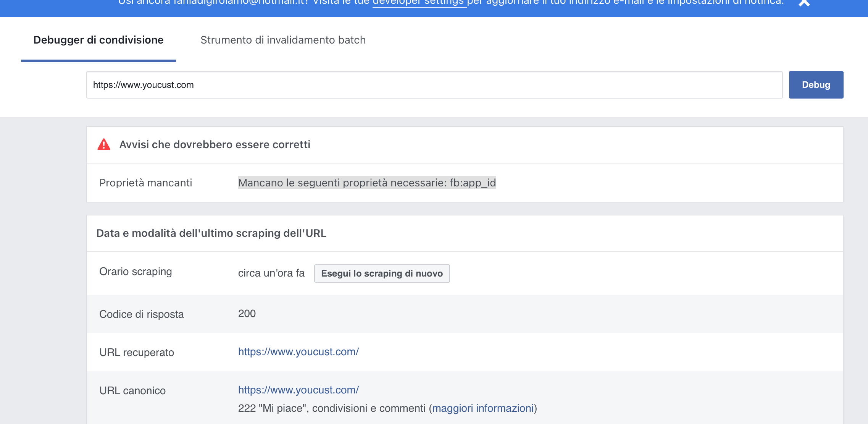Viewport: 868px width, 424px height.
Task: Click the circa un'ora fa timestamp
Action: click(271, 273)
